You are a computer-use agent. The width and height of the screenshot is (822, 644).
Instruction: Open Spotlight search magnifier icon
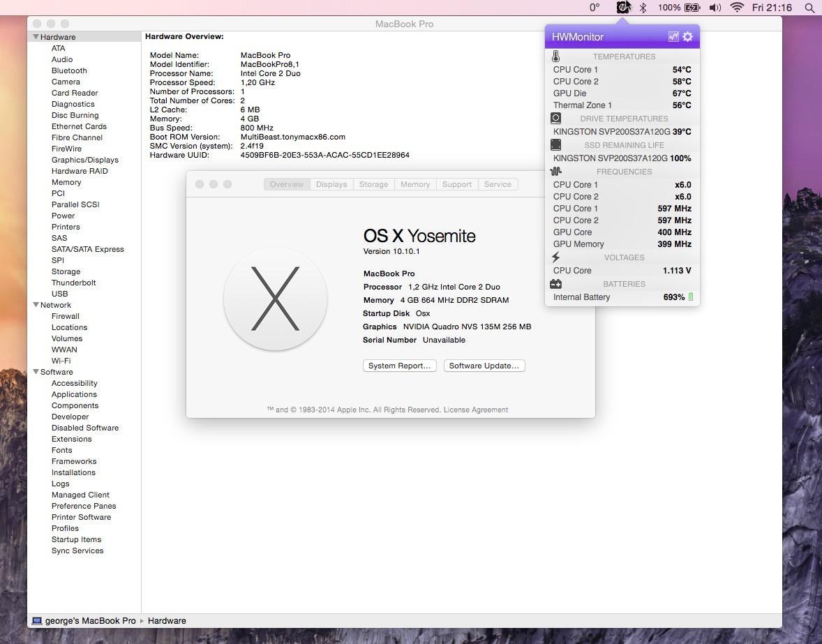tap(809, 8)
